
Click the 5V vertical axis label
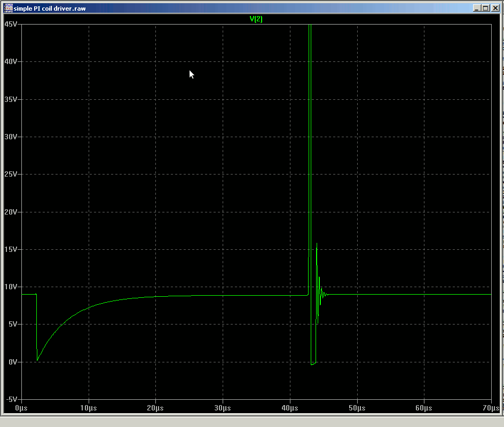coord(13,324)
